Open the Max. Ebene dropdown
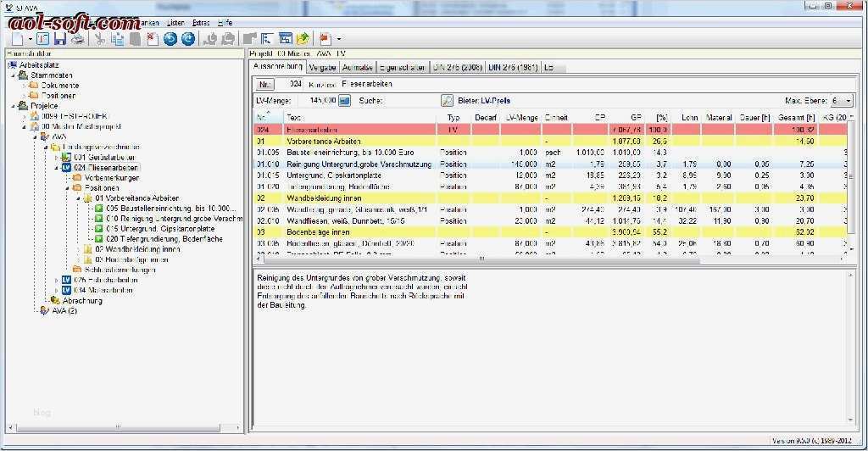Image resolution: width=868 pixels, height=451 pixels. coord(848,101)
